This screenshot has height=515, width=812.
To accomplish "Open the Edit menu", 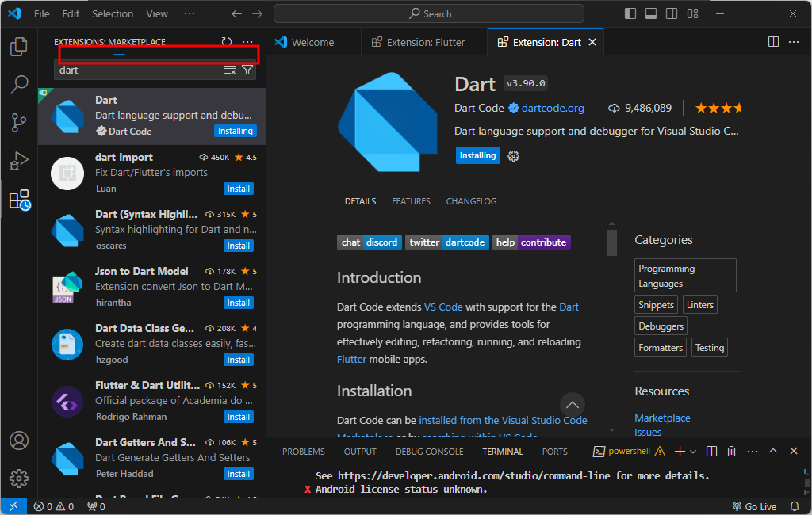I will pyautogui.click(x=71, y=14).
